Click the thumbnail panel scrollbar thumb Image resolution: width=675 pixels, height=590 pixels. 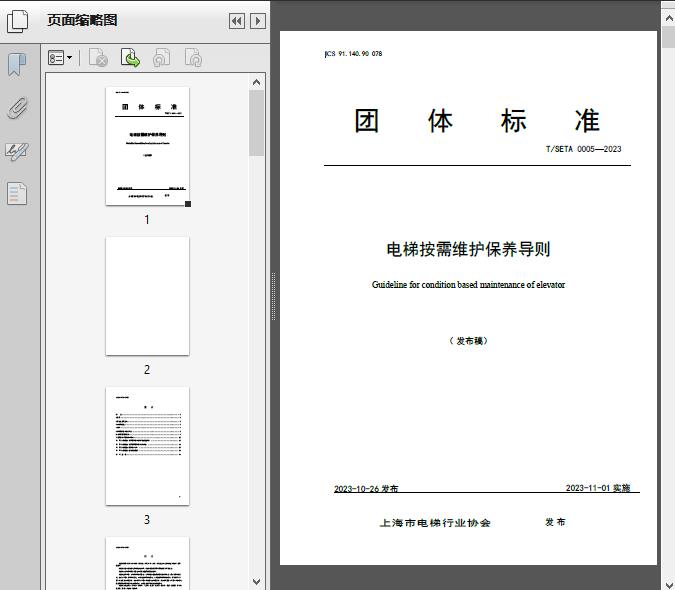point(257,123)
